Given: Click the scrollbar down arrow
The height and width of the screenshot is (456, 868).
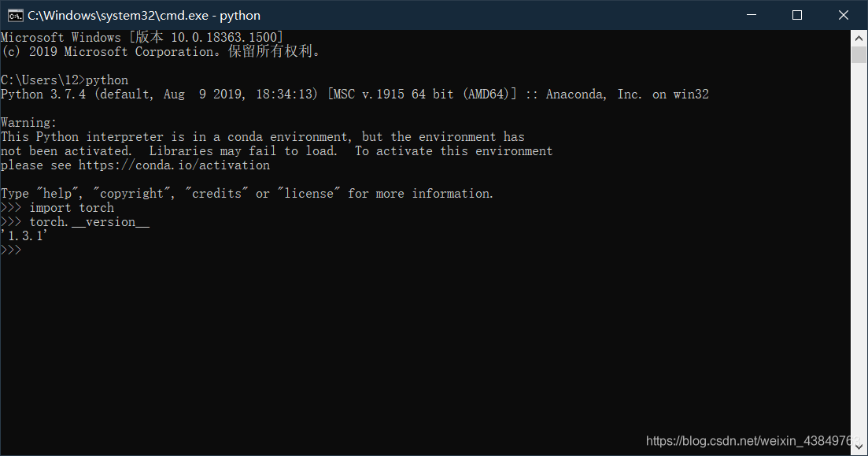Looking at the screenshot, I should (x=859, y=447).
